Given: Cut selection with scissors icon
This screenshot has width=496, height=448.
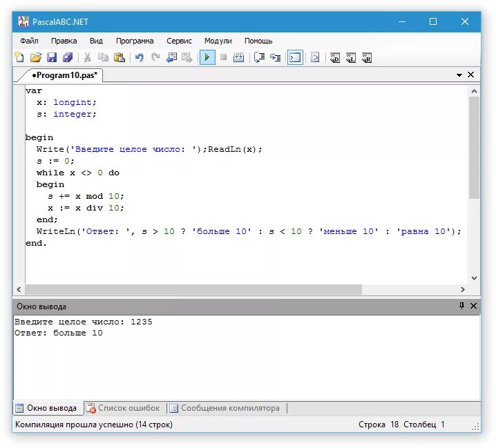Looking at the screenshot, I should click(87, 57).
